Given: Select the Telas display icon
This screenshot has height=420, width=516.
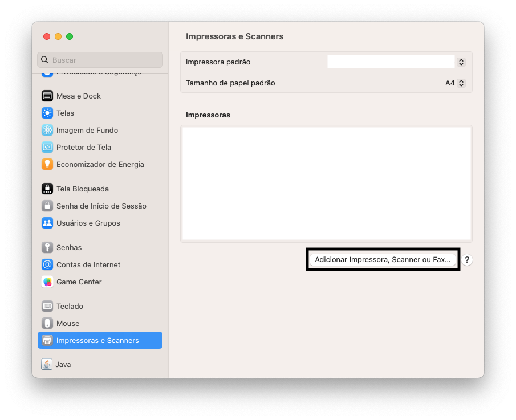Looking at the screenshot, I should click(x=47, y=113).
